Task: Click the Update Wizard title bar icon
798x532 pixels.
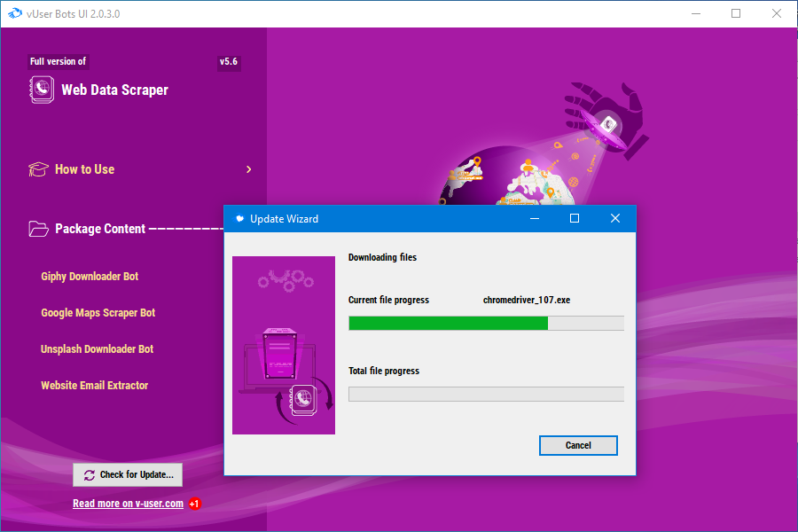Action: [239, 219]
